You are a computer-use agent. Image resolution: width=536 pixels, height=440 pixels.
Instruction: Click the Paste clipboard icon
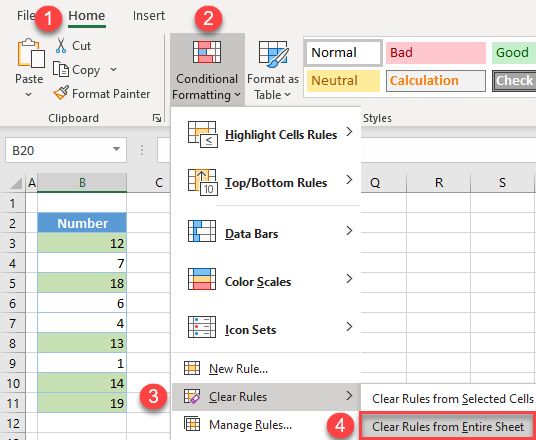click(x=31, y=53)
